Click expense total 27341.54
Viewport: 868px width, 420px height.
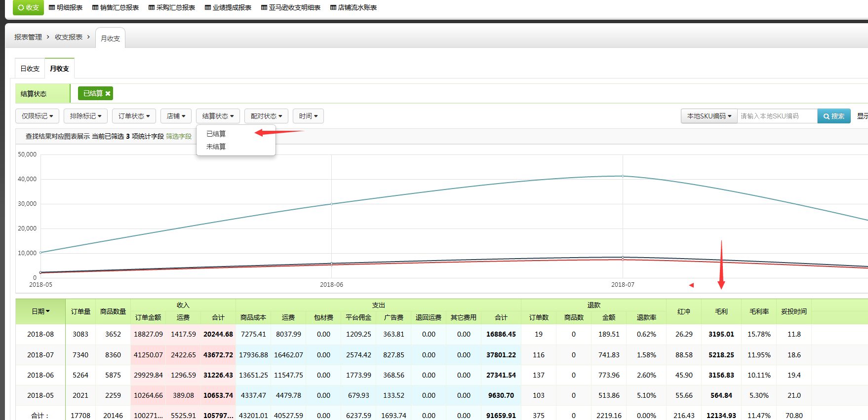click(x=501, y=375)
